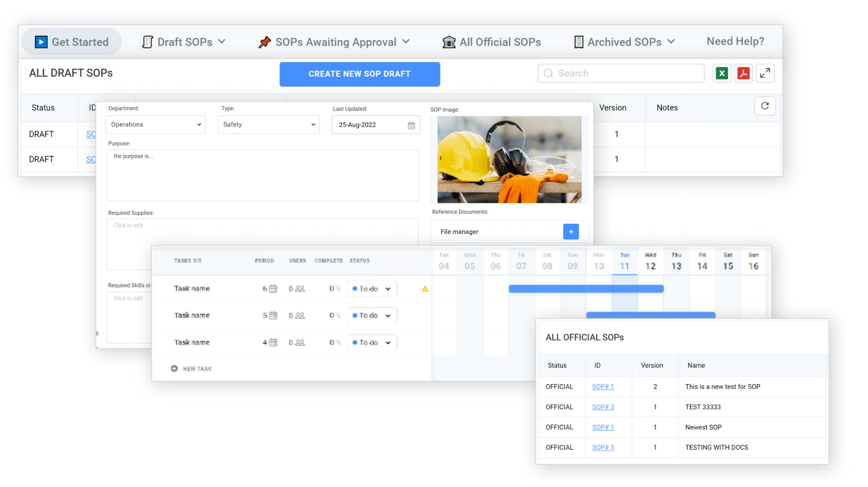Image resolution: width=868 pixels, height=487 pixels.
Task: Focus the Search field
Action: point(621,73)
